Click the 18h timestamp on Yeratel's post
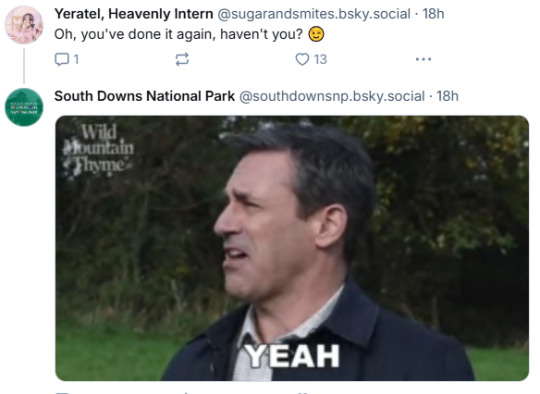540x394 pixels. pyautogui.click(x=433, y=14)
